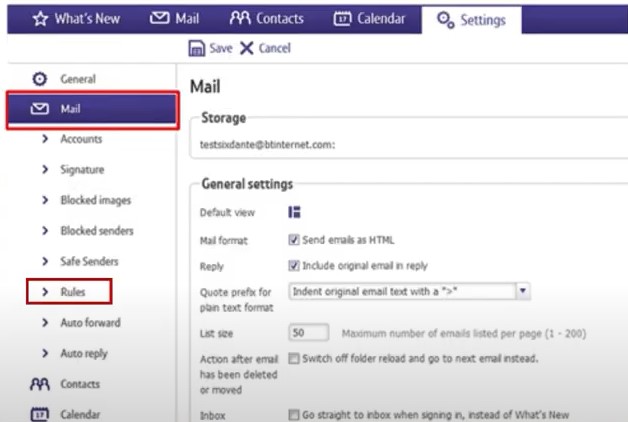Switch to the Contacts tab
628x422 pixels.
click(x=267, y=18)
